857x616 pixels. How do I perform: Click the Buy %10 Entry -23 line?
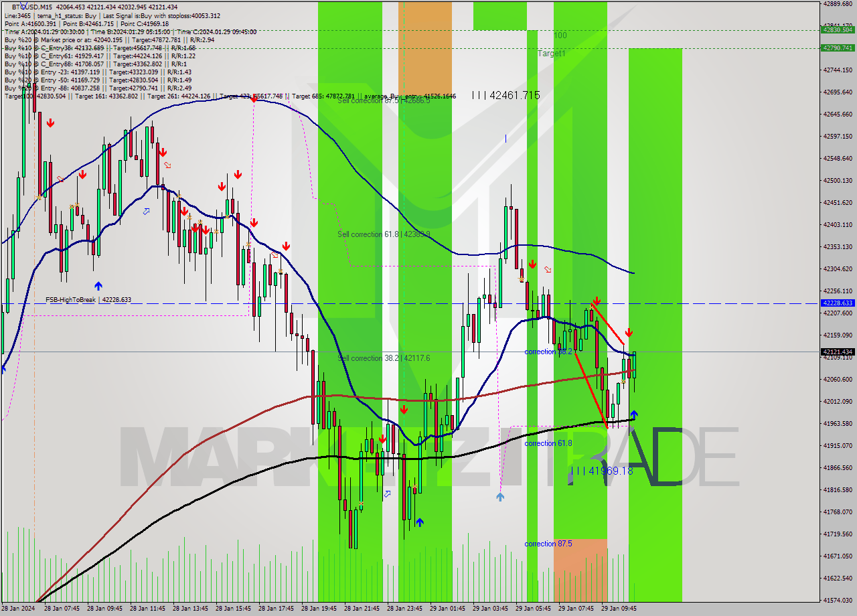pyautogui.click(x=98, y=72)
